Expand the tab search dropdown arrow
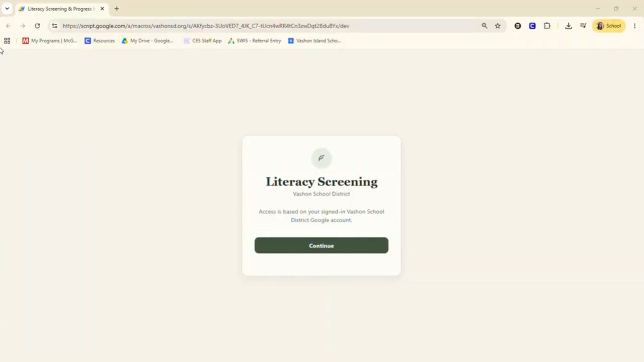The image size is (644, 362). click(x=7, y=9)
